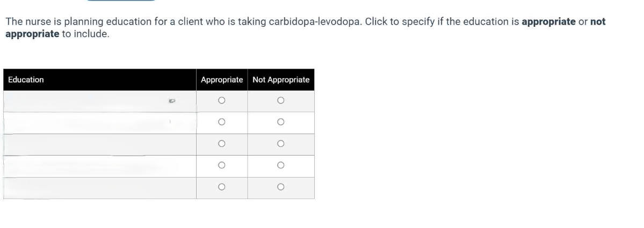Click the Not Appropriate column header
The height and width of the screenshot is (228, 644).
tap(281, 79)
